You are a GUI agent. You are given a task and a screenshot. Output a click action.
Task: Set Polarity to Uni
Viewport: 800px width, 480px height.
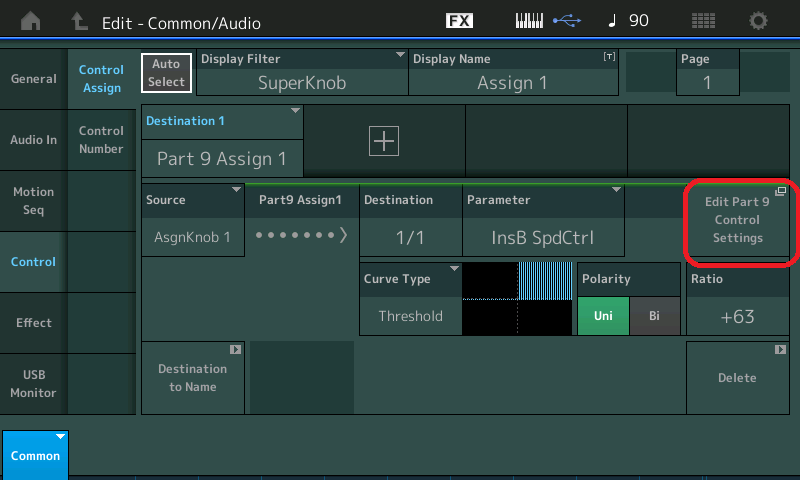point(603,316)
